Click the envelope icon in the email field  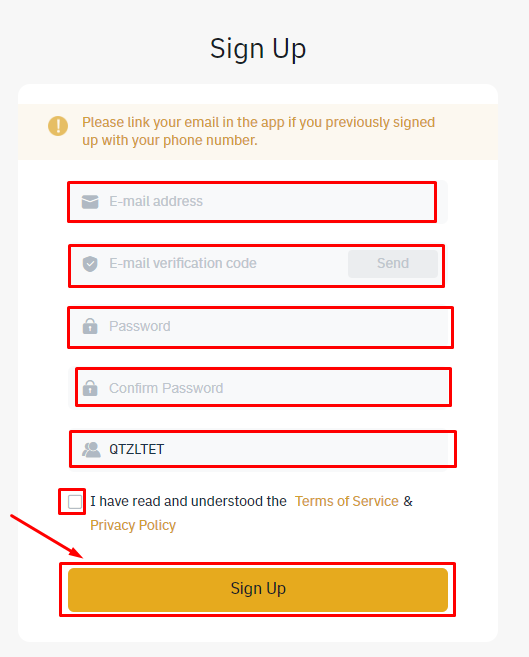click(x=90, y=202)
